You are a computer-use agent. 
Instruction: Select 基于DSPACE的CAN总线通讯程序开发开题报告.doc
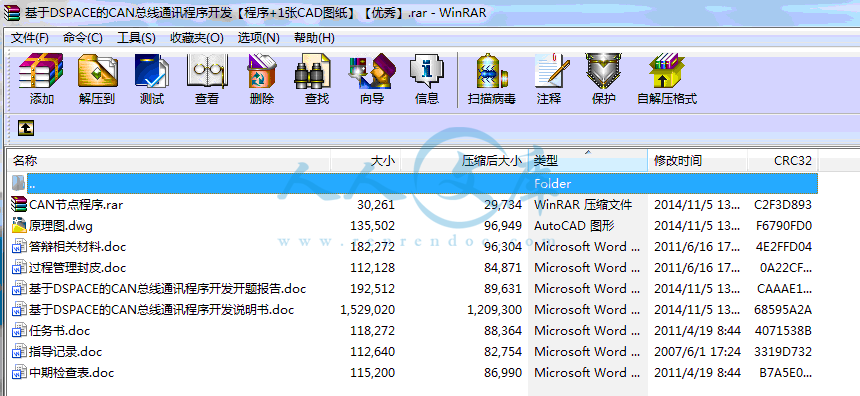coord(167,289)
